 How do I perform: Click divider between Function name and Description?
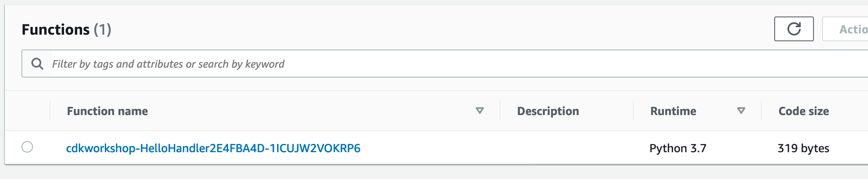pos(500,111)
